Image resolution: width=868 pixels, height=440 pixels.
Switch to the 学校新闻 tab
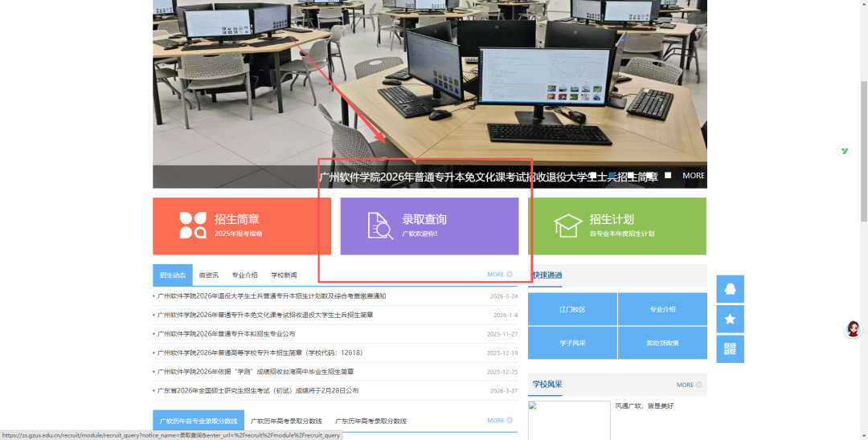pyautogui.click(x=284, y=275)
